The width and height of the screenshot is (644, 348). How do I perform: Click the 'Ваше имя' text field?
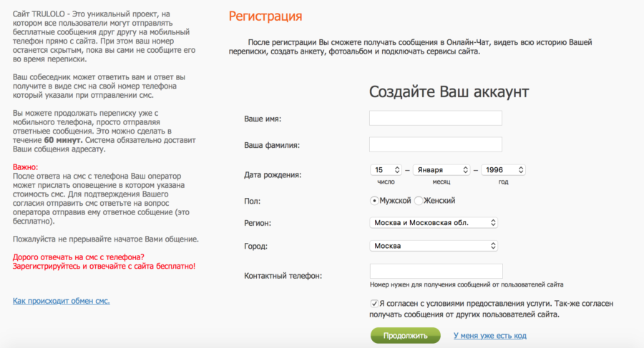(x=435, y=118)
